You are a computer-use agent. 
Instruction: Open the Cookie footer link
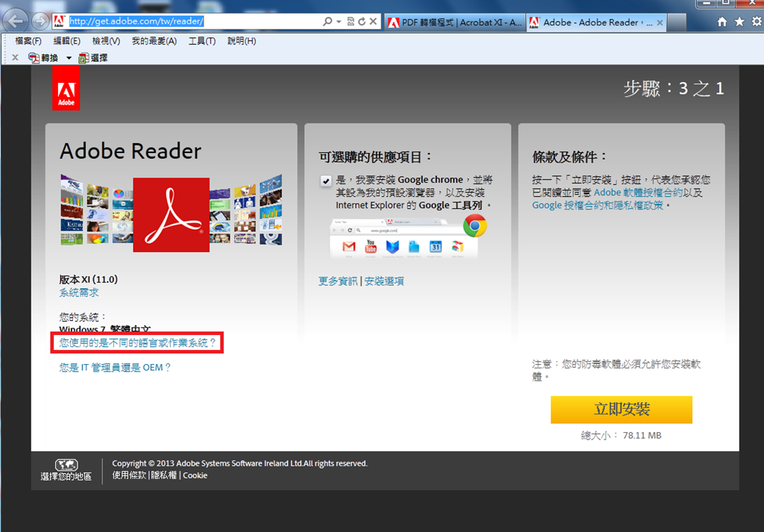click(x=195, y=475)
